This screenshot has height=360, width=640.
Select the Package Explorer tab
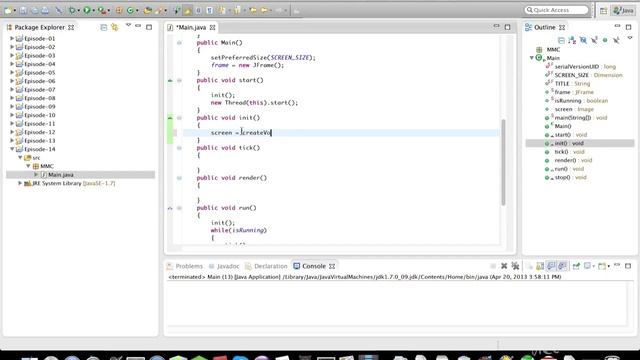(x=40, y=27)
